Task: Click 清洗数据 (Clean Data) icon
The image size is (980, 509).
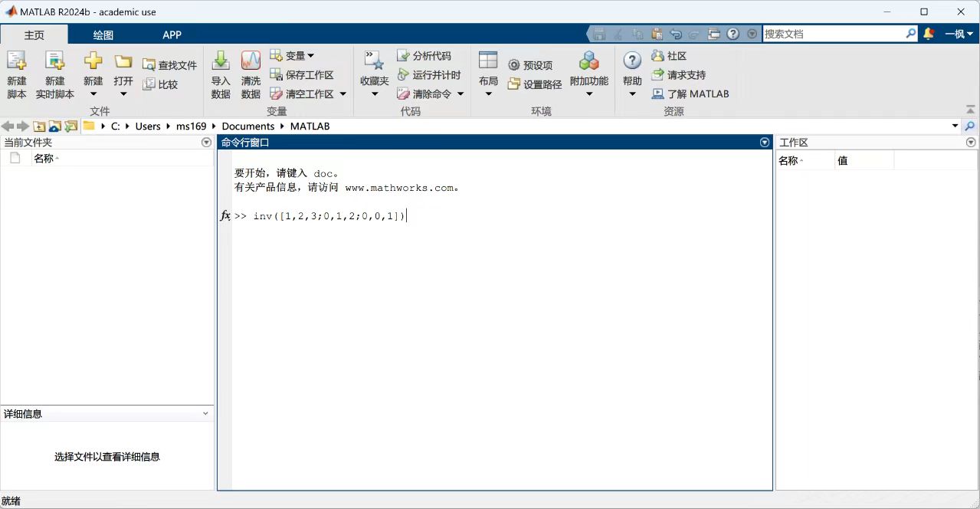Action: coord(251,61)
